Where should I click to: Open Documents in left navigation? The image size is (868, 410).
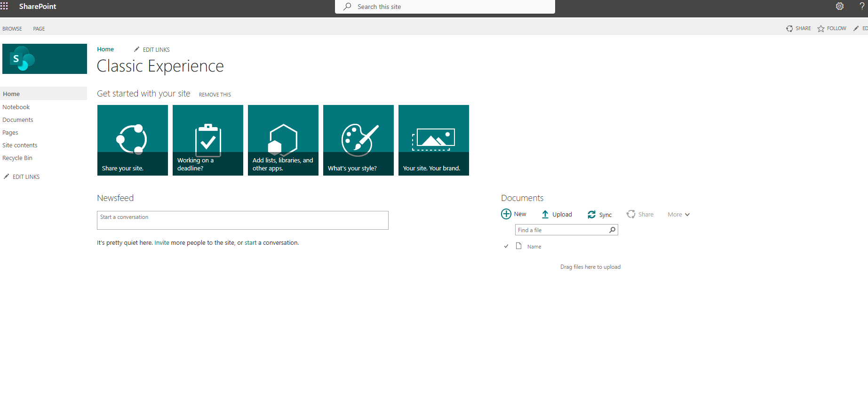coord(18,120)
